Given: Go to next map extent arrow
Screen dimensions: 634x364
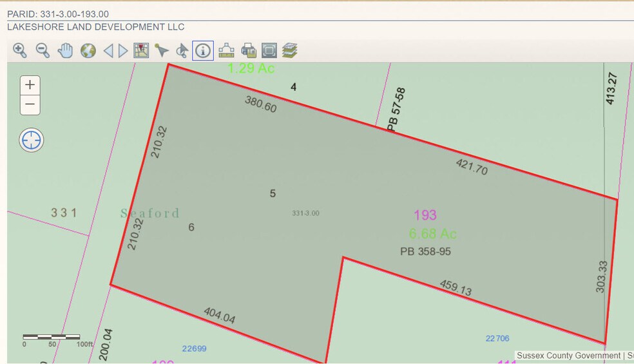Looking at the screenshot, I should tap(123, 51).
